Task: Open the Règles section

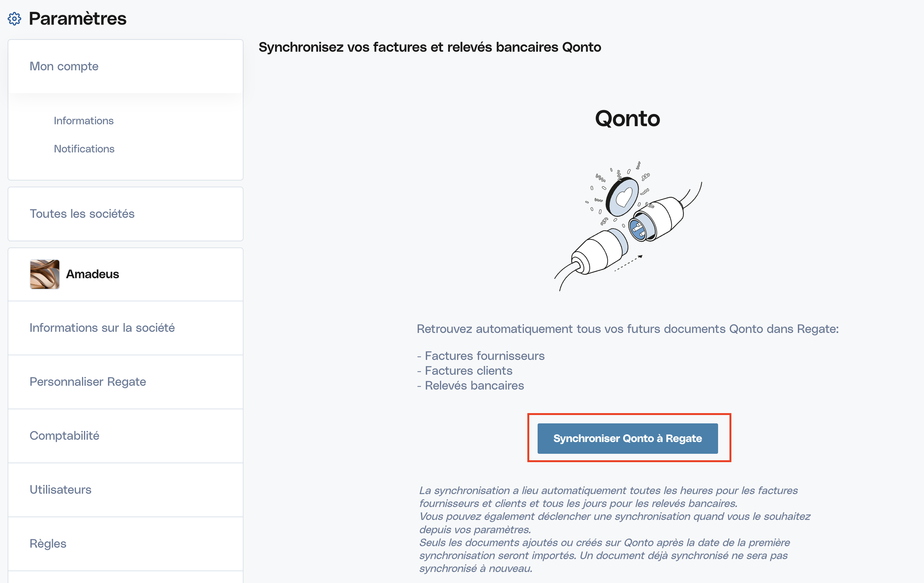Action: click(48, 543)
